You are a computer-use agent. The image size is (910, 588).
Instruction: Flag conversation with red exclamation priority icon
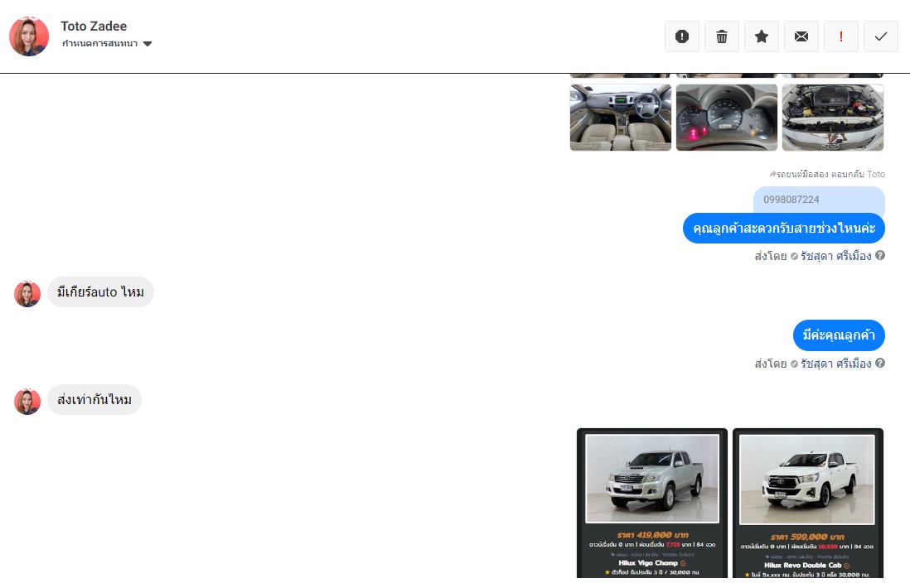click(x=841, y=36)
